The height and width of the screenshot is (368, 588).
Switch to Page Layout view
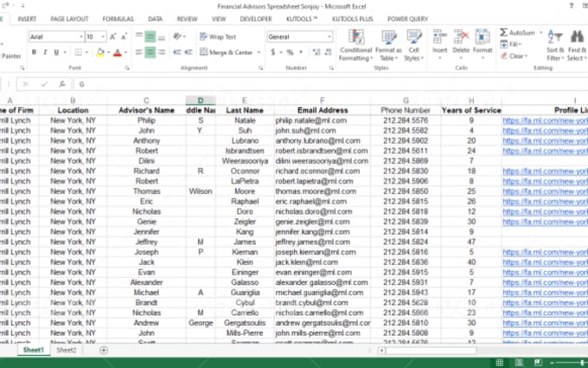coord(519,362)
